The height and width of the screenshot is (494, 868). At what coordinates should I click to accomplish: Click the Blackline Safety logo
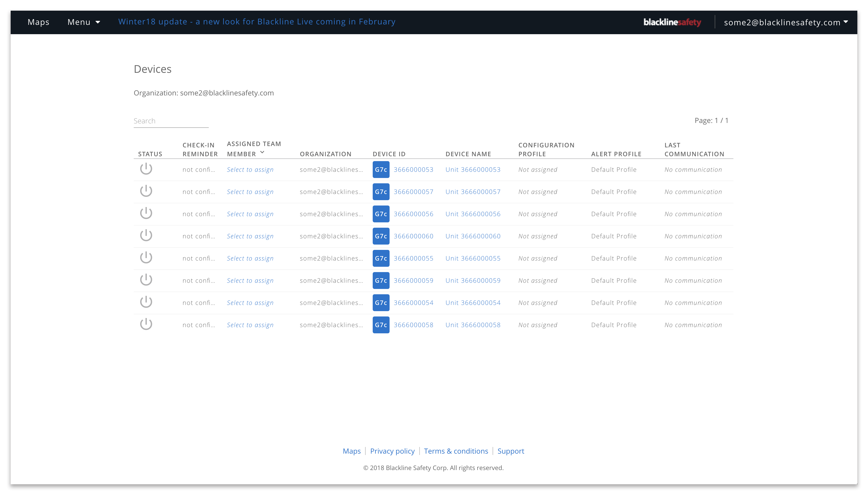pos(672,22)
